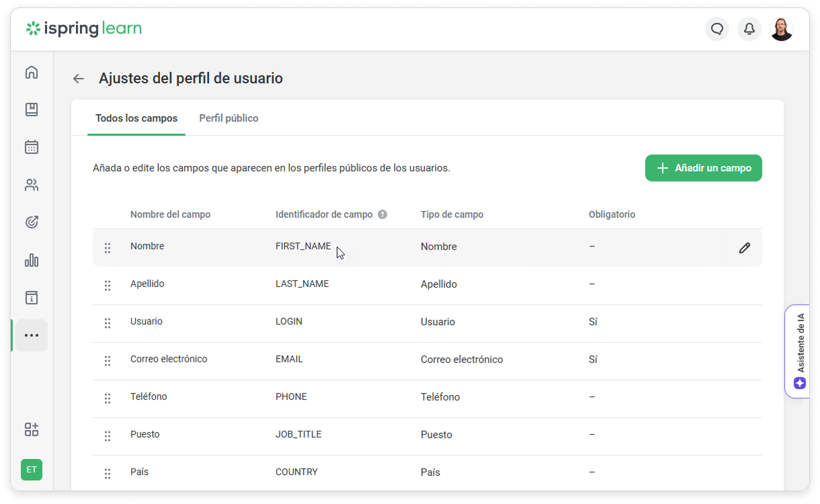Image resolution: width=820 pixels, height=504 pixels.
Task: Open the calendar icon in sidebar
Action: pyautogui.click(x=32, y=147)
